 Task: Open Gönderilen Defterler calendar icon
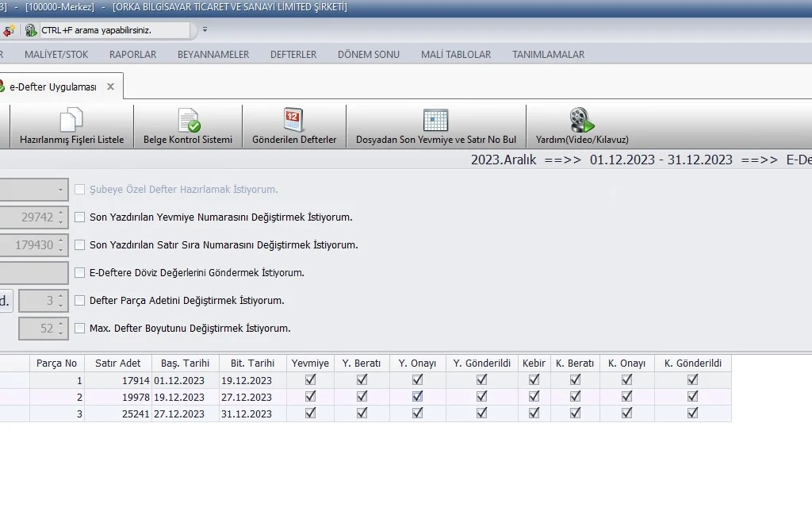[x=294, y=121]
